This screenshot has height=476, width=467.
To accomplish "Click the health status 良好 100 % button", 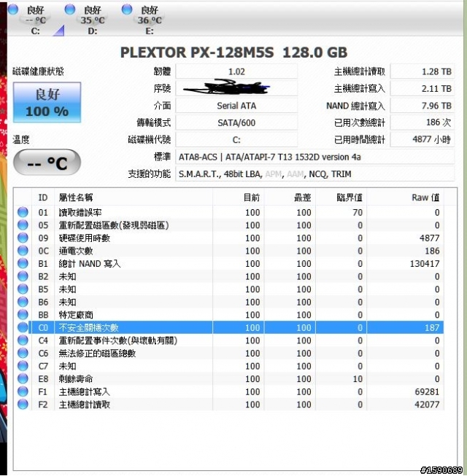I will click(x=47, y=103).
